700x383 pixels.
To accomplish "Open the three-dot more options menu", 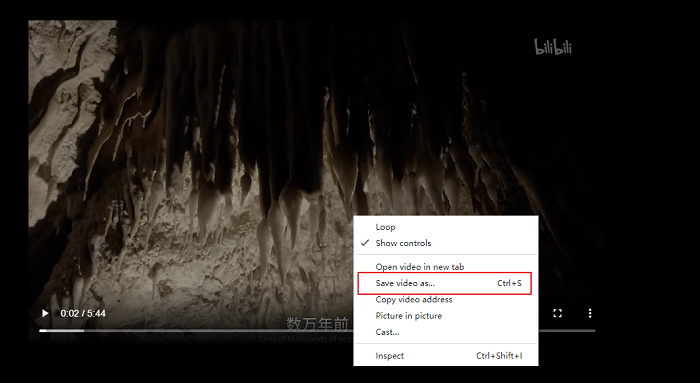I will [590, 313].
